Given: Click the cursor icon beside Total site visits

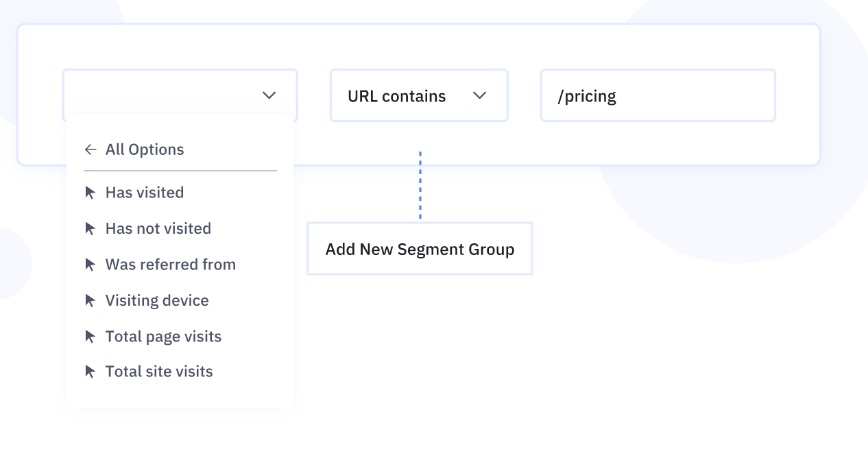Looking at the screenshot, I should 90,372.
